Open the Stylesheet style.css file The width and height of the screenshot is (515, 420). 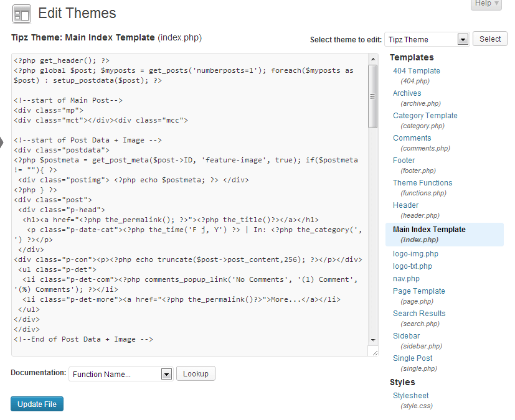click(410, 396)
